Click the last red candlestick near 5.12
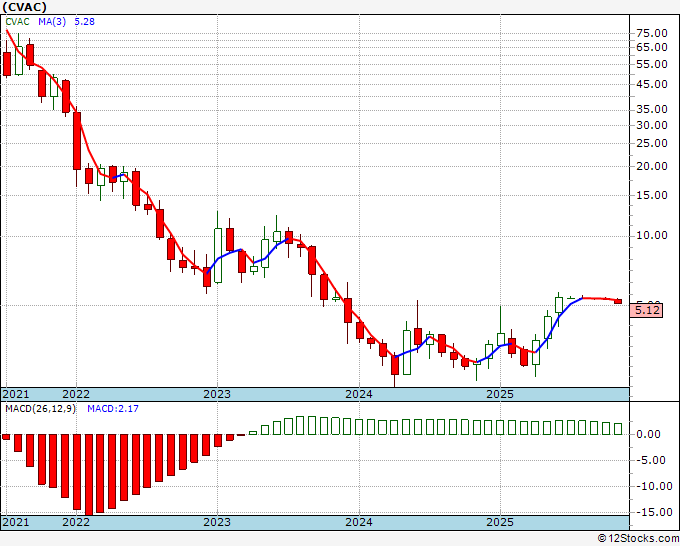The height and width of the screenshot is (546, 680). coord(618,301)
